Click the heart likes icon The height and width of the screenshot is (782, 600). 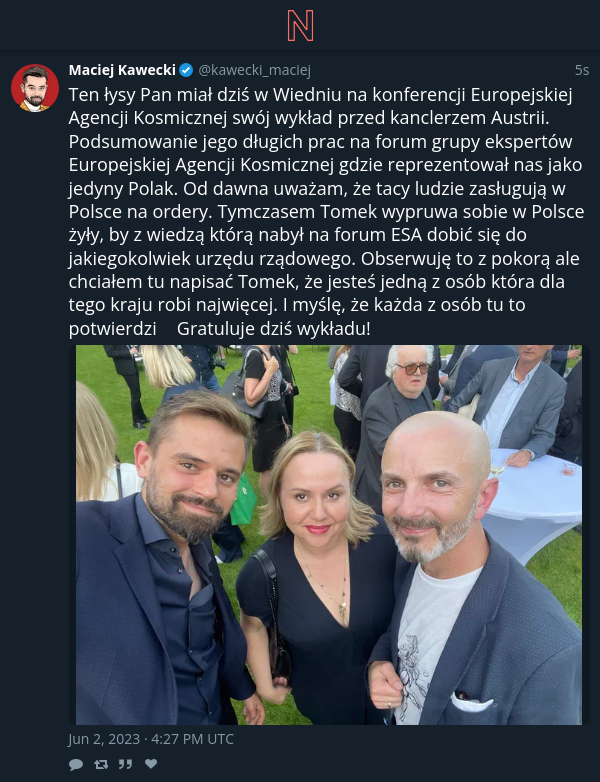[x=151, y=764]
